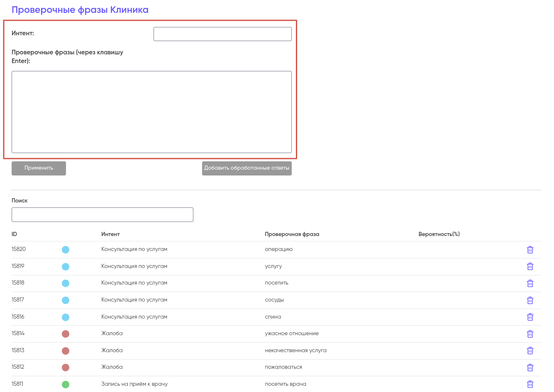
Task: Click green color dot of row 15811
Action: pos(66,385)
